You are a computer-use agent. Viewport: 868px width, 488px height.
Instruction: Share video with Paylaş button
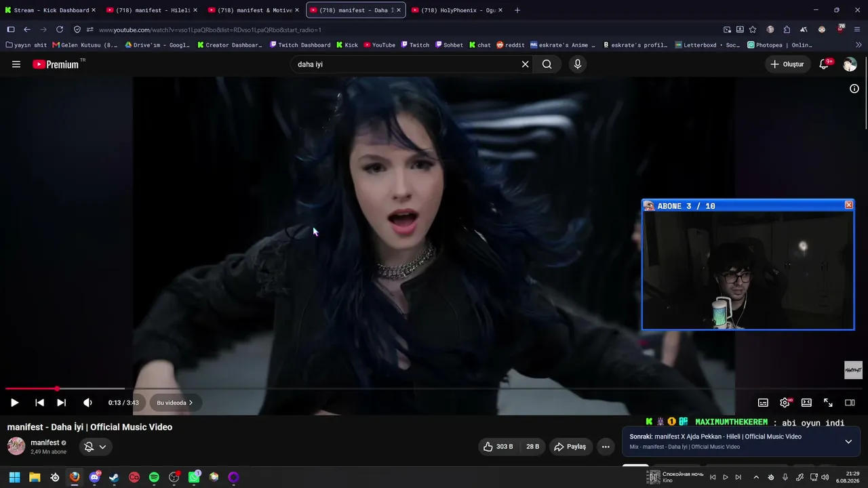570,447
